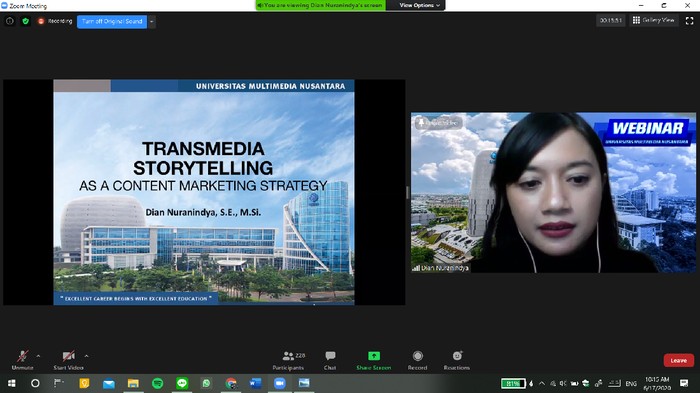
Task: Switch to Gallery View
Action: (654, 20)
